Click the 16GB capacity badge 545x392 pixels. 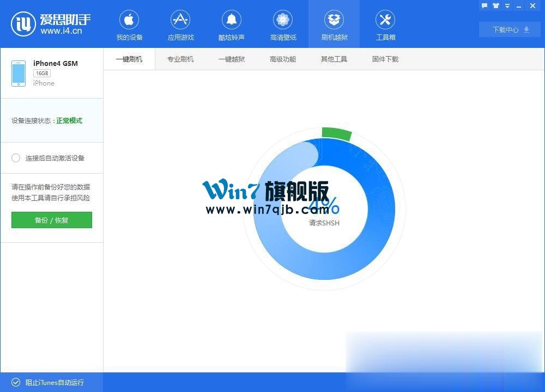coord(42,73)
